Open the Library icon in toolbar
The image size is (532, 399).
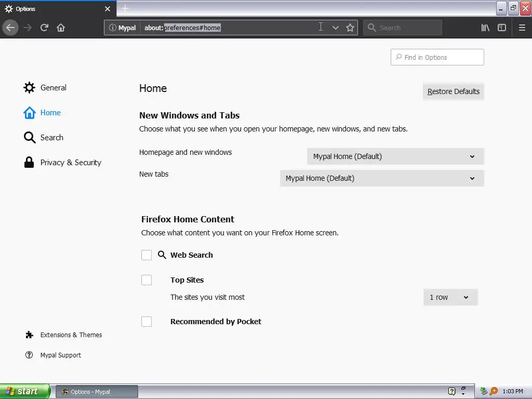click(x=485, y=28)
